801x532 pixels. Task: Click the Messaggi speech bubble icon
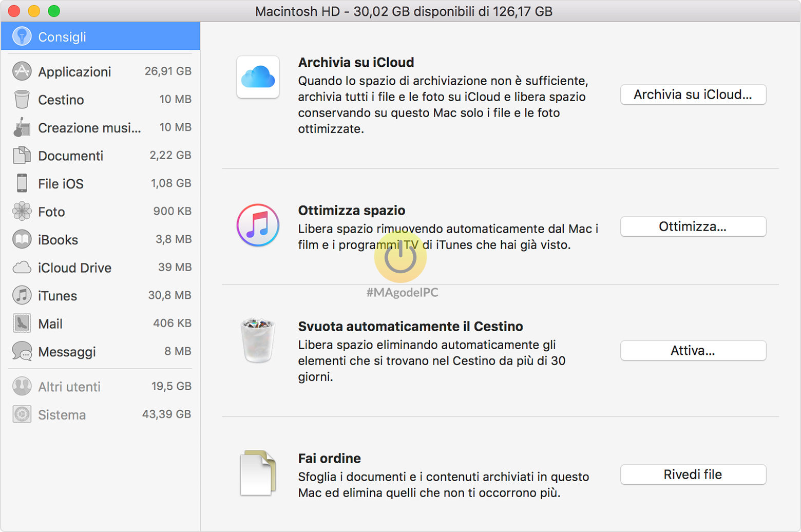click(x=22, y=352)
